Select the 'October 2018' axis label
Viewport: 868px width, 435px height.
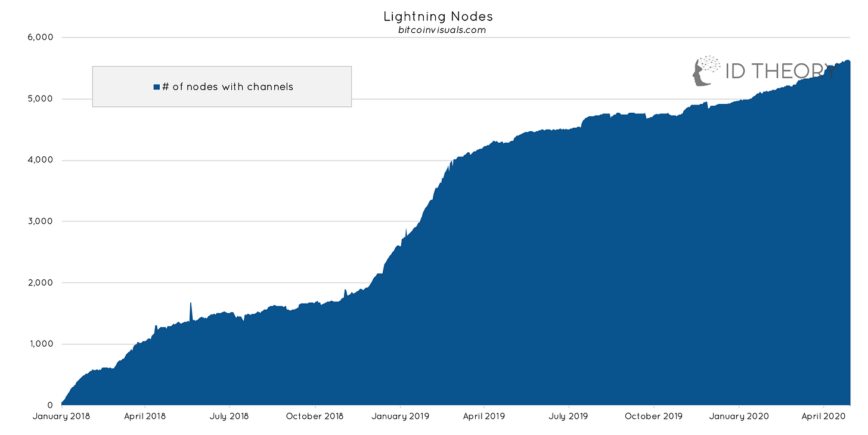click(x=315, y=416)
